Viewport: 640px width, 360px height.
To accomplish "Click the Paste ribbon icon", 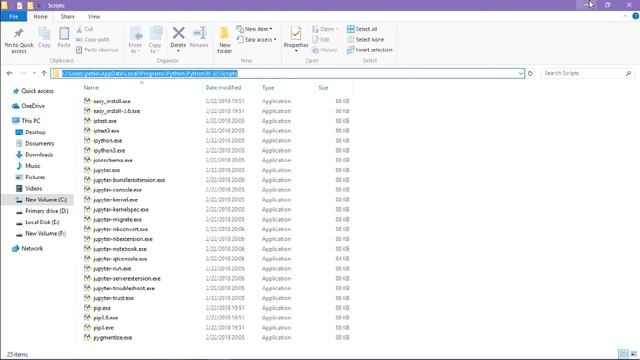I will [x=64, y=38].
